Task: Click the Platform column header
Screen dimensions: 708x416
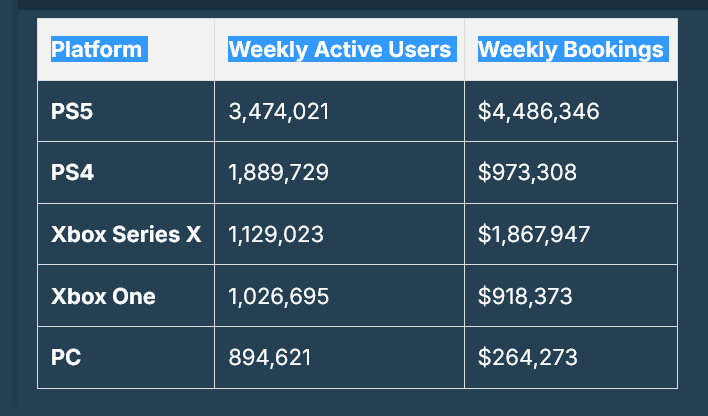Action: [x=97, y=49]
